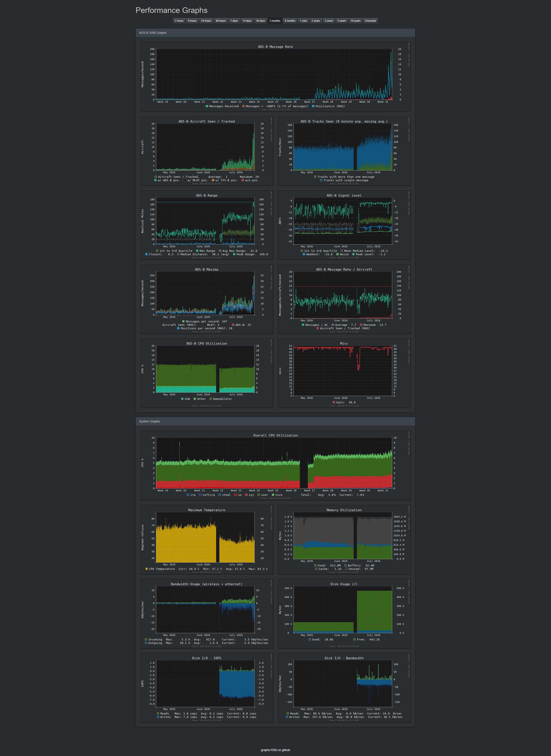The image size is (551, 756).
Task: Select the 2 hours time range
Action: tap(179, 21)
